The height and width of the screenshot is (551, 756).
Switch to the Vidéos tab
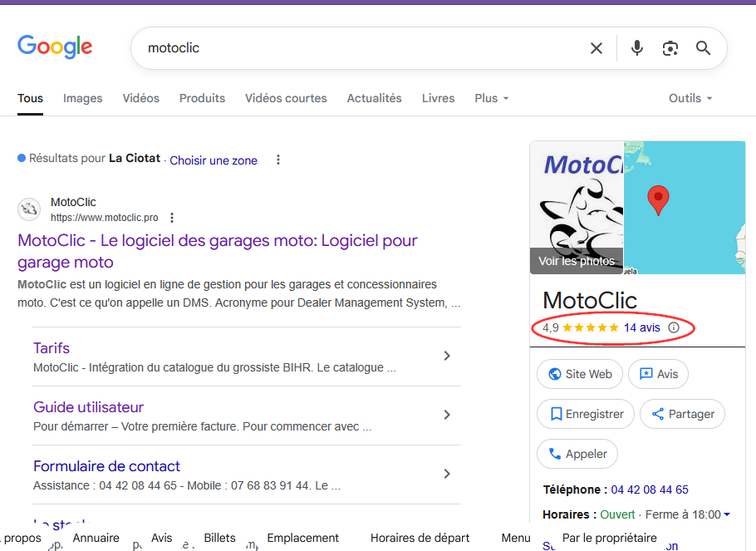(140, 98)
